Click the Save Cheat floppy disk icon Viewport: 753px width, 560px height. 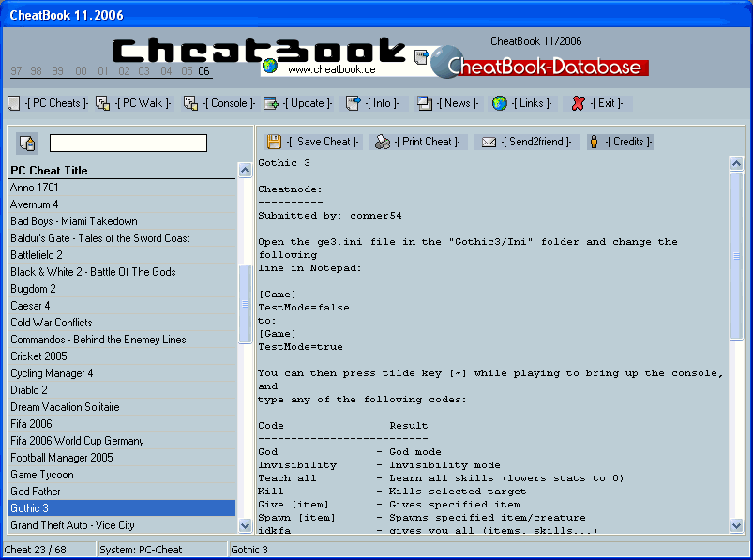pyautogui.click(x=274, y=142)
